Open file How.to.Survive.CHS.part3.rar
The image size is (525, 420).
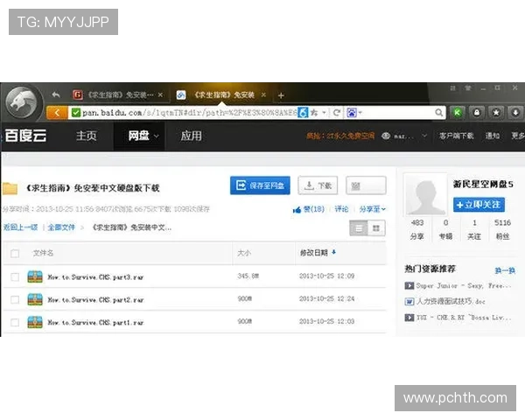point(95,277)
